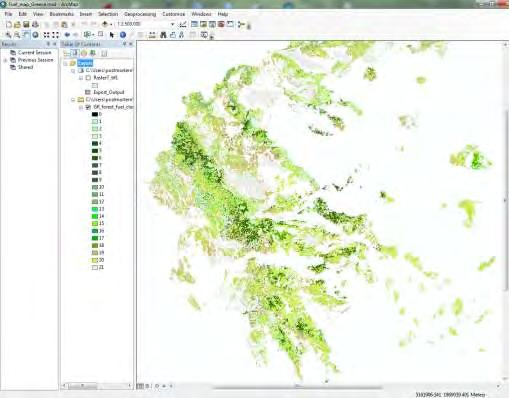This screenshot has height=398, width=509.
Task: Collapse the second C:\Users folder group
Action: [x=73, y=100]
